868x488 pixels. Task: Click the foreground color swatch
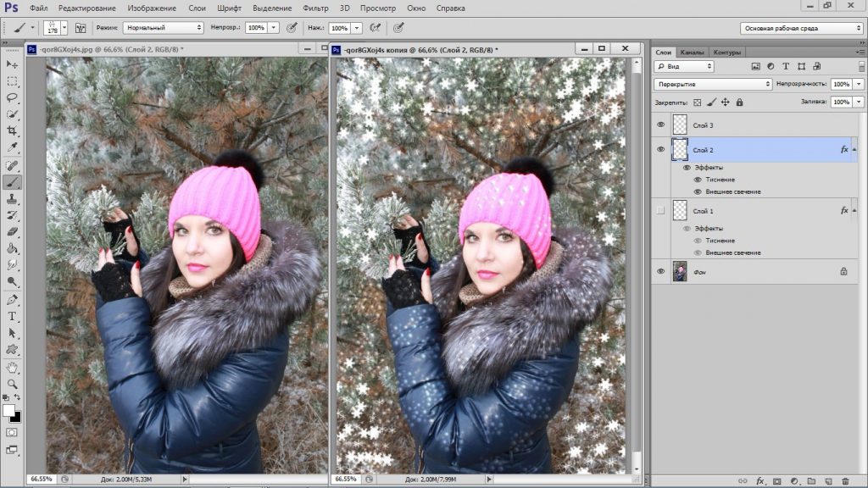tap(8, 411)
